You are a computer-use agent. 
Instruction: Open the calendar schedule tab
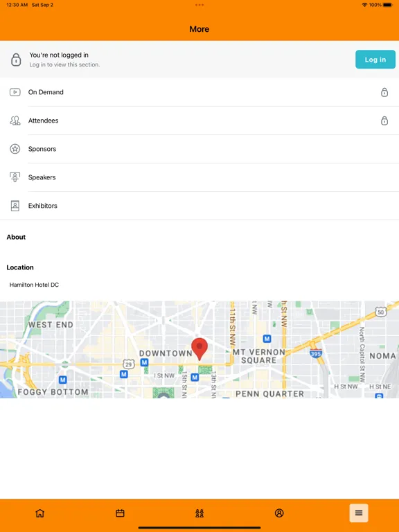point(120,513)
